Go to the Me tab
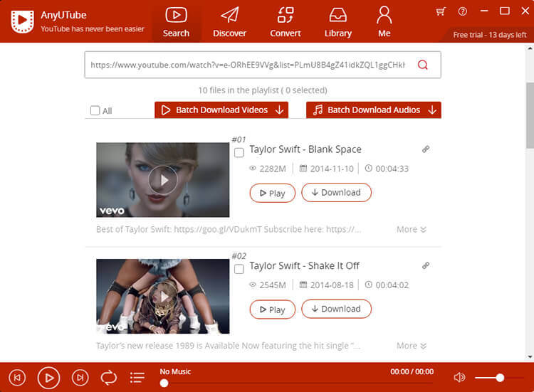534x392 pixels. tap(384, 22)
